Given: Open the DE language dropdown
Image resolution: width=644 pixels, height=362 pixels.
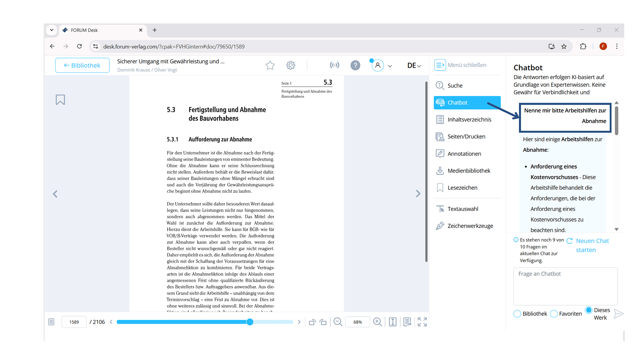Looking at the screenshot, I should [414, 66].
